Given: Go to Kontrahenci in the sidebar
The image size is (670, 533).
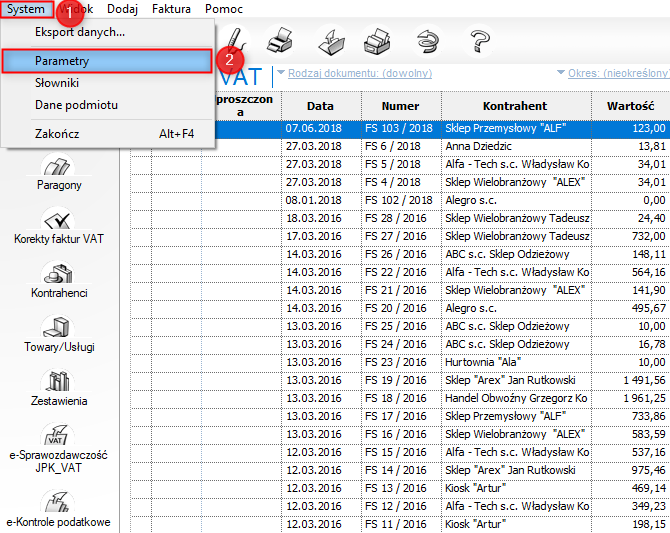Looking at the screenshot, I should 59,281.
